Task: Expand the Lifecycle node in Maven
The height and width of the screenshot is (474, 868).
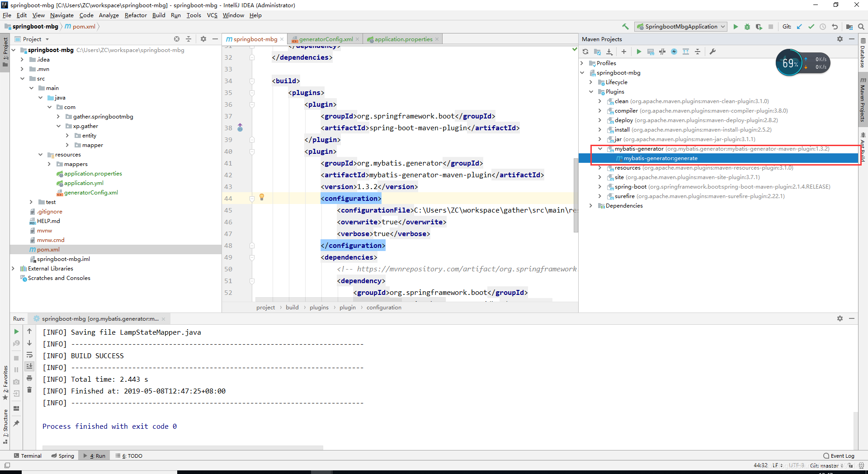Action: click(591, 82)
